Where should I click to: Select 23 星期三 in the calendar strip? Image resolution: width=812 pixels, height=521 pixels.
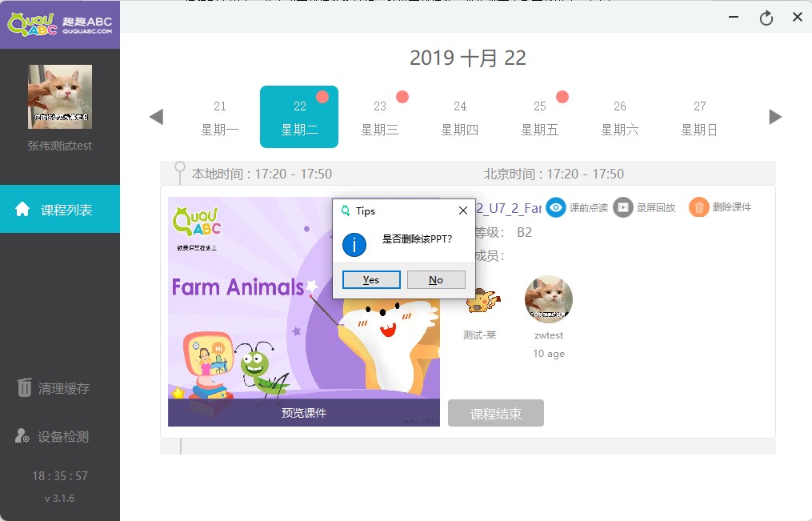[380, 117]
